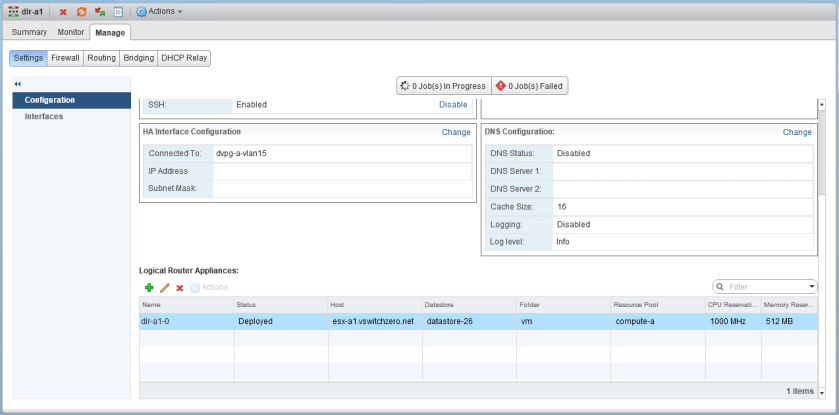The height and width of the screenshot is (415, 839).
Task: Select Interfaces in the left sidebar
Action: pyautogui.click(x=44, y=116)
